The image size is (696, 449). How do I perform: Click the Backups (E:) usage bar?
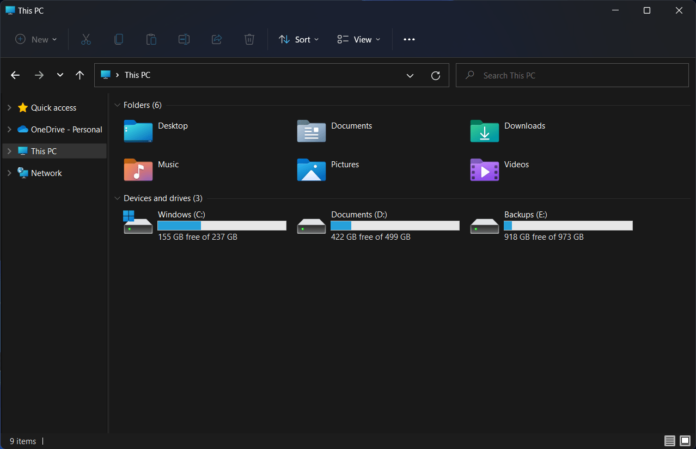point(568,226)
